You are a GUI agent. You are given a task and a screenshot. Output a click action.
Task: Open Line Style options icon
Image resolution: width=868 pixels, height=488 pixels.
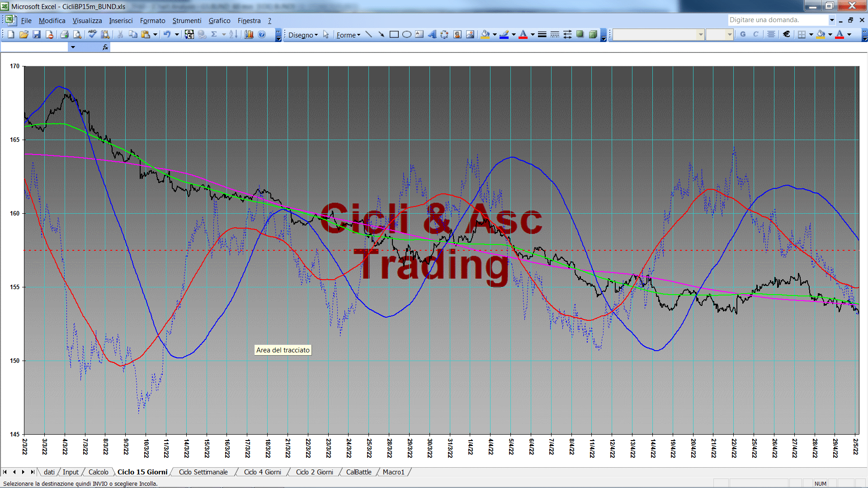(542, 34)
